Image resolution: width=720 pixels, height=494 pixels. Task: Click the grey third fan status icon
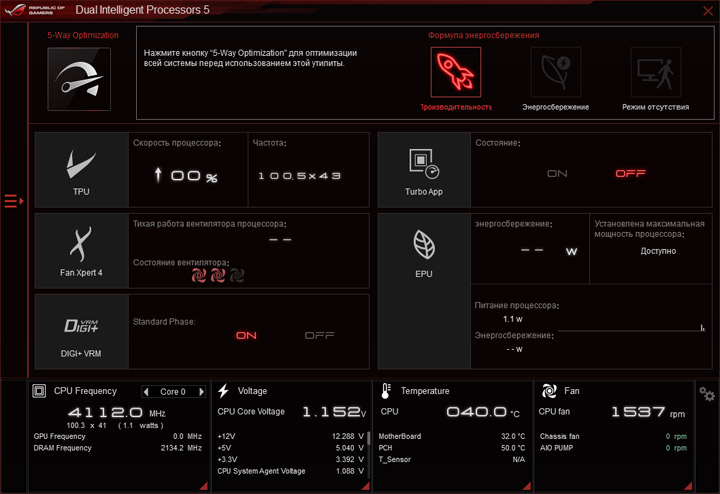coord(237,275)
